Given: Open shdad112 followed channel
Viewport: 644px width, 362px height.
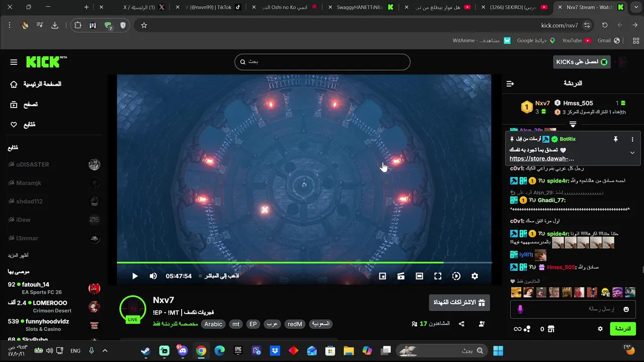Looking at the screenshot, I should [x=54, y=201].
